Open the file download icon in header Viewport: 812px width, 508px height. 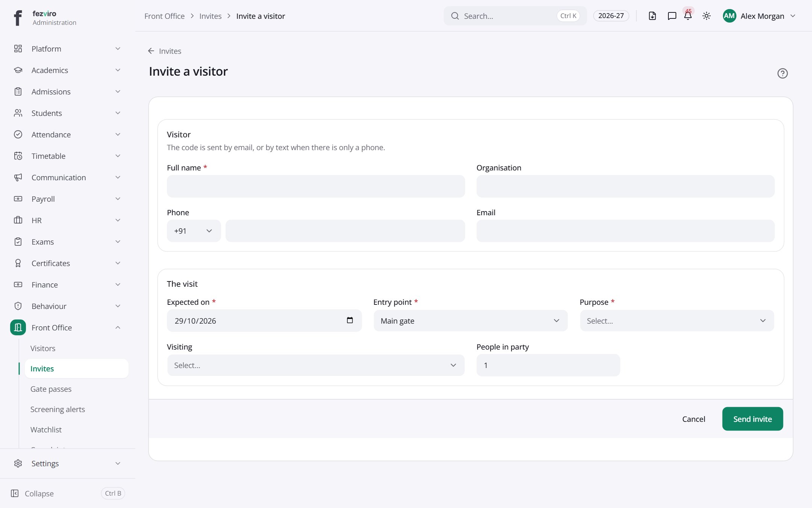[652, 16]
